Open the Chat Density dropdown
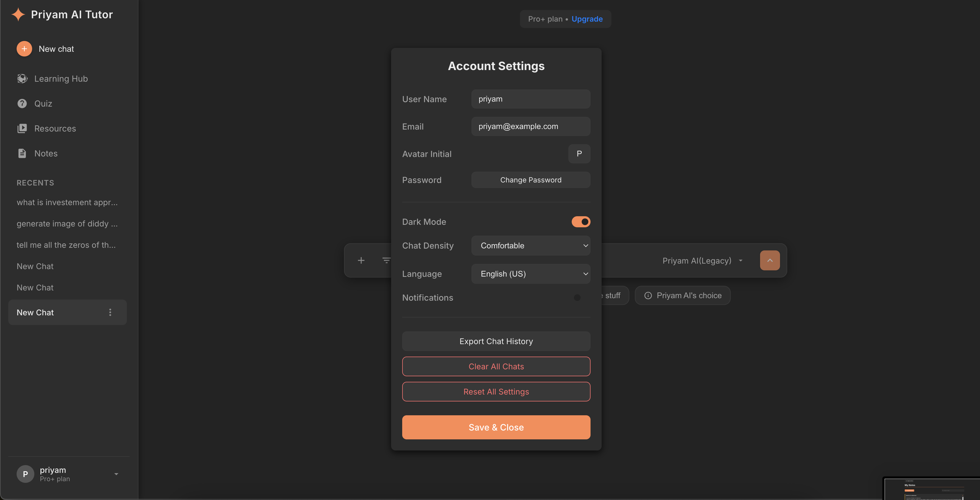980x500 pixels. pyautogui.click(x=530, y=246)
